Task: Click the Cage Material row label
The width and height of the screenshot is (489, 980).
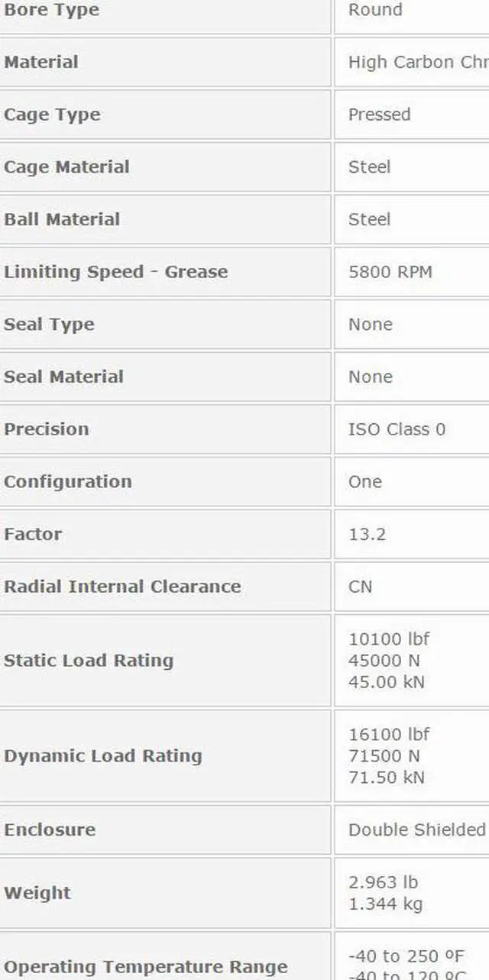Action: 66,167
